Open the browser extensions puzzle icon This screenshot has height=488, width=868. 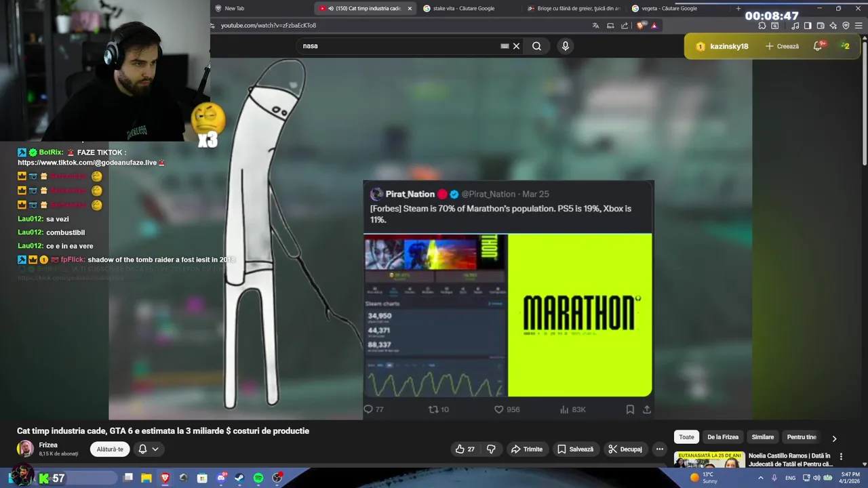(762, 26)
